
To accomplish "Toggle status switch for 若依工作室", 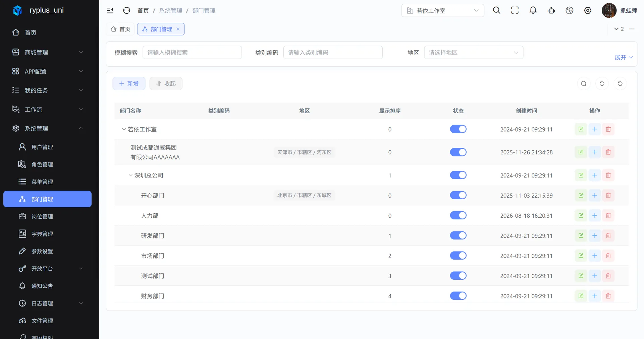I will point(458,129).
